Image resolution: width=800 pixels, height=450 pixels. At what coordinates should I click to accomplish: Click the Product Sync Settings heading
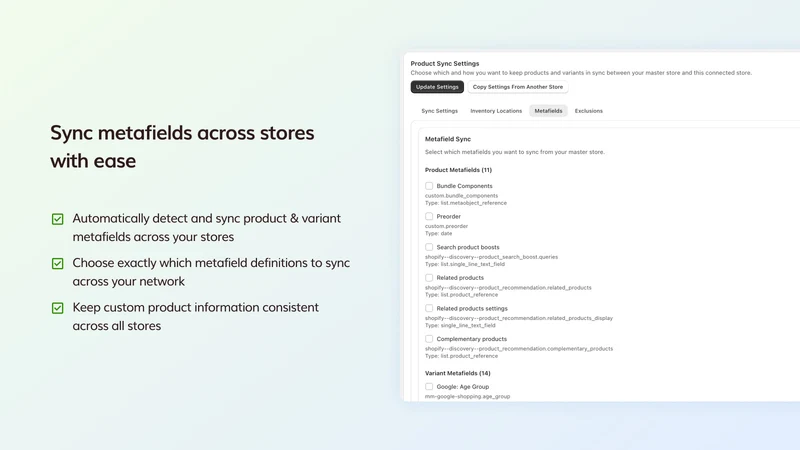point(445,64)
